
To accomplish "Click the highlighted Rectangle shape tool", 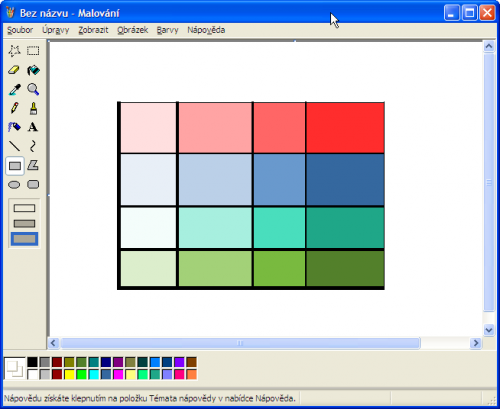I will click(x=15, y=166).
